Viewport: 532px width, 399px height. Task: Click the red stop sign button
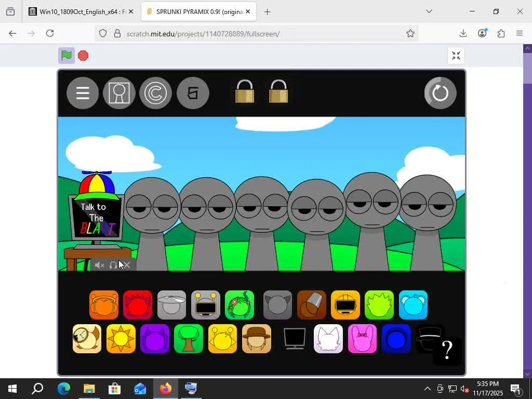[x=83, y=56]
